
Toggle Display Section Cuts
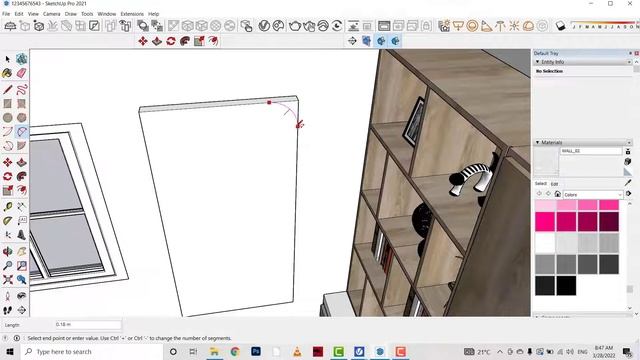(381, 41)
